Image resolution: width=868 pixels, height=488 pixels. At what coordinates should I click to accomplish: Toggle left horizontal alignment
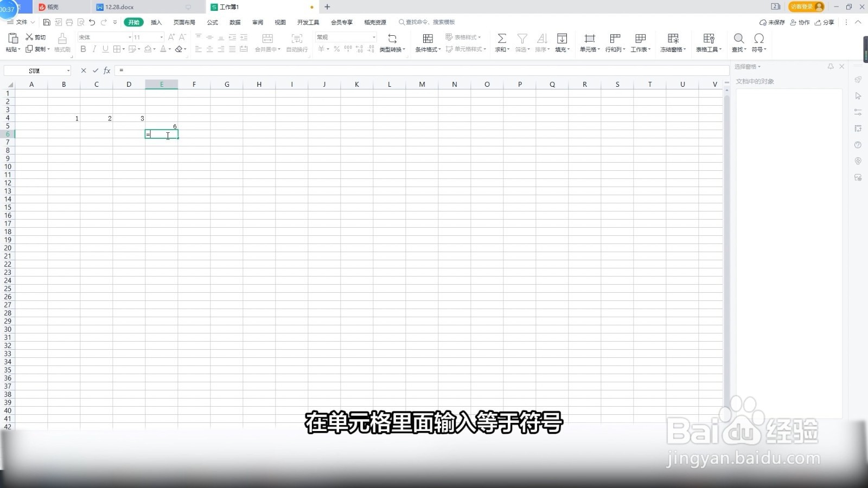pos(198,49)
